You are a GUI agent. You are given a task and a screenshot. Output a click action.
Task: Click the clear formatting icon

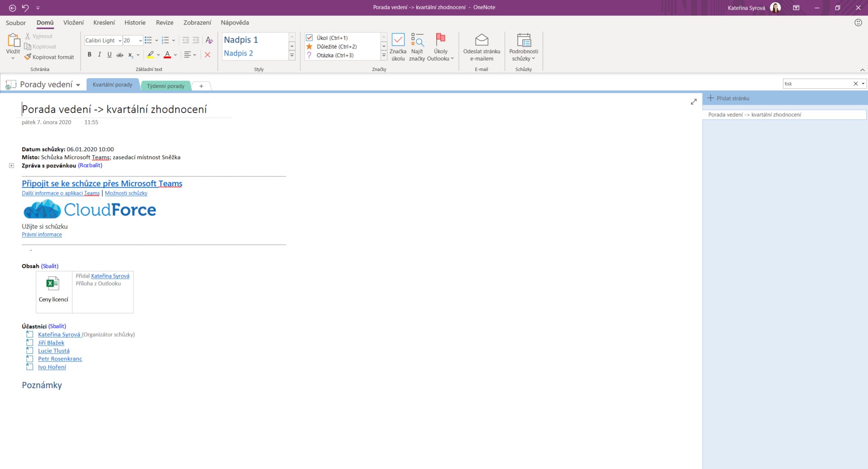tap(209, 41)
